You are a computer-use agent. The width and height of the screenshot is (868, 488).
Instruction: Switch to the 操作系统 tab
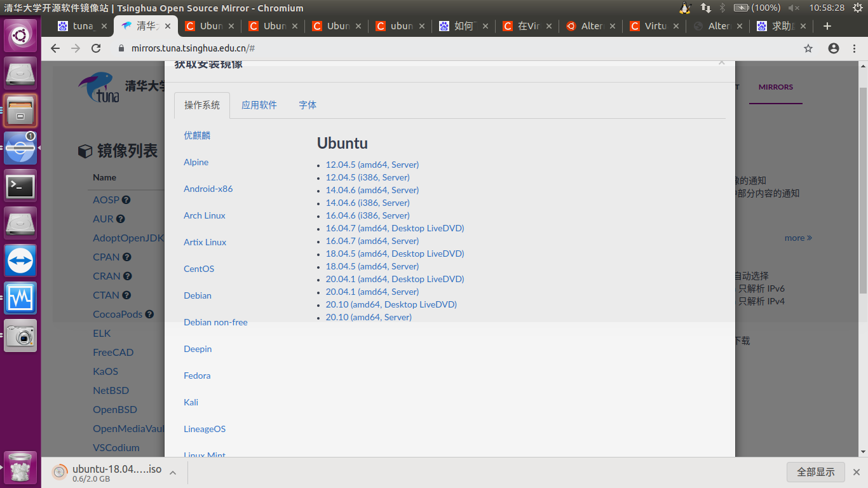point(202,105)
